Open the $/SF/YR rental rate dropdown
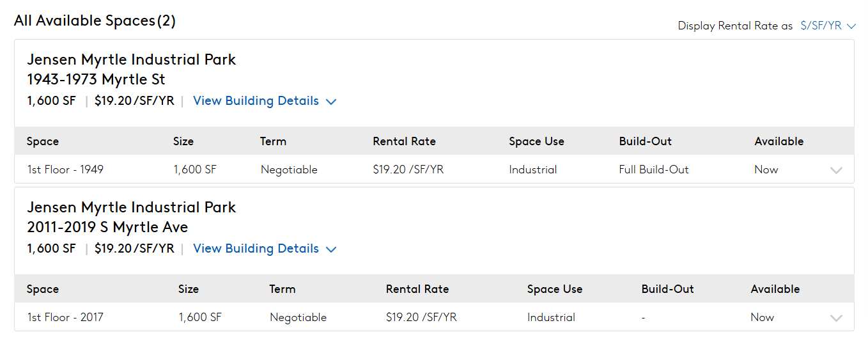The width and height of the screenshot is (868, 346). tap(828, 26)
